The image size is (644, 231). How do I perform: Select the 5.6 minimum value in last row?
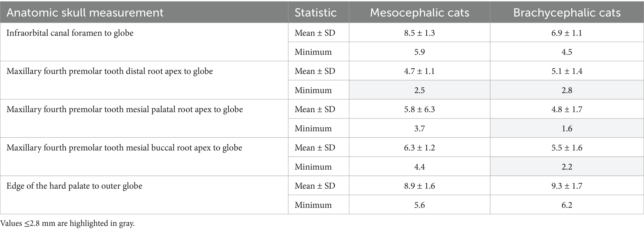pyautogui.click(x=419, y=205)
